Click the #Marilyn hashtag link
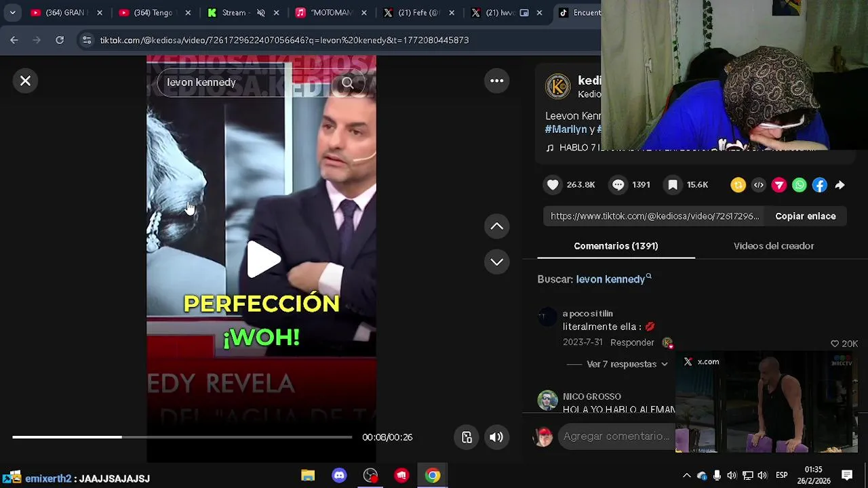Image resolution: width=868 pixels, height=488 pixels. tap(566, 129)
